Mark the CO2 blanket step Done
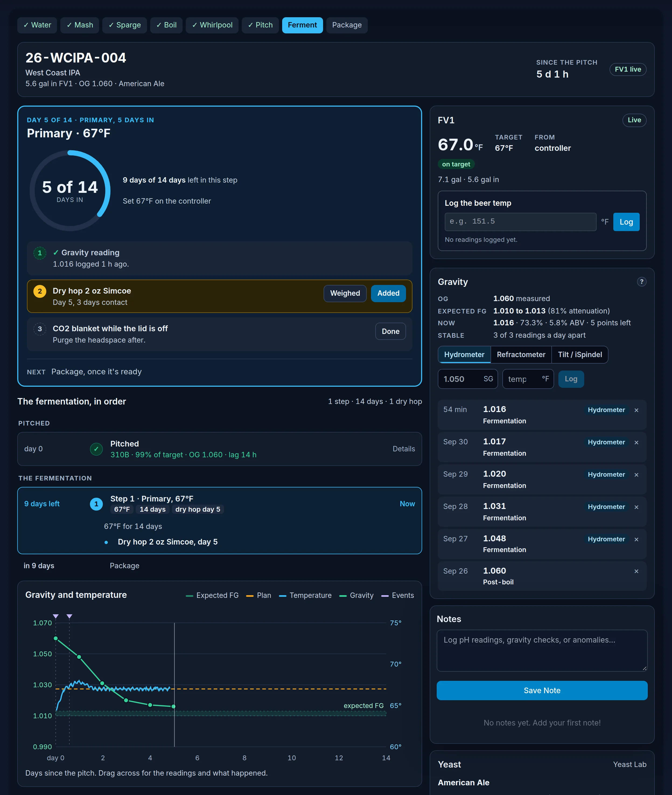Screen dimensions: 672x795 390,332
